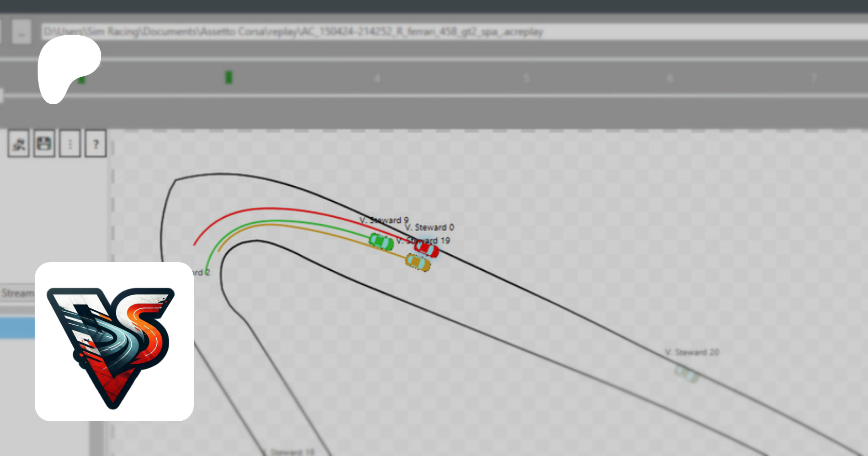Click the floppy disk save icon
This screenshot has height=456, width=868.
click(x=44, y=144)
